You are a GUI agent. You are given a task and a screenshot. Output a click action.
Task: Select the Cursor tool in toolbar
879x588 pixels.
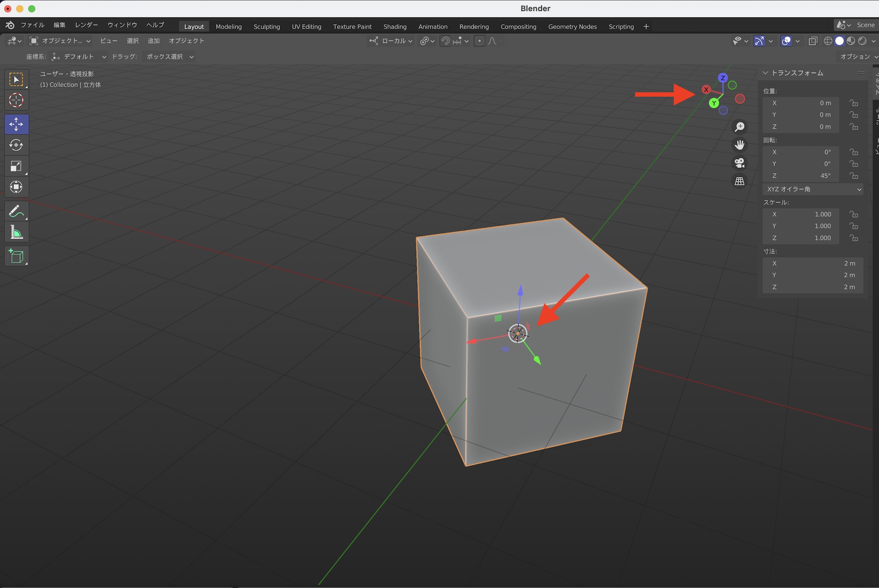pyautogui.click(x=16, y=100)
